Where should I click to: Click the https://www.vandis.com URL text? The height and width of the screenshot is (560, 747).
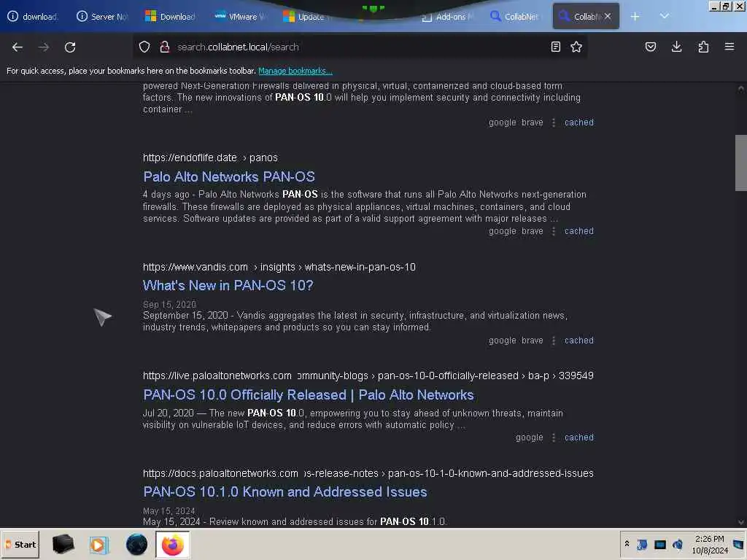(196, 267)
